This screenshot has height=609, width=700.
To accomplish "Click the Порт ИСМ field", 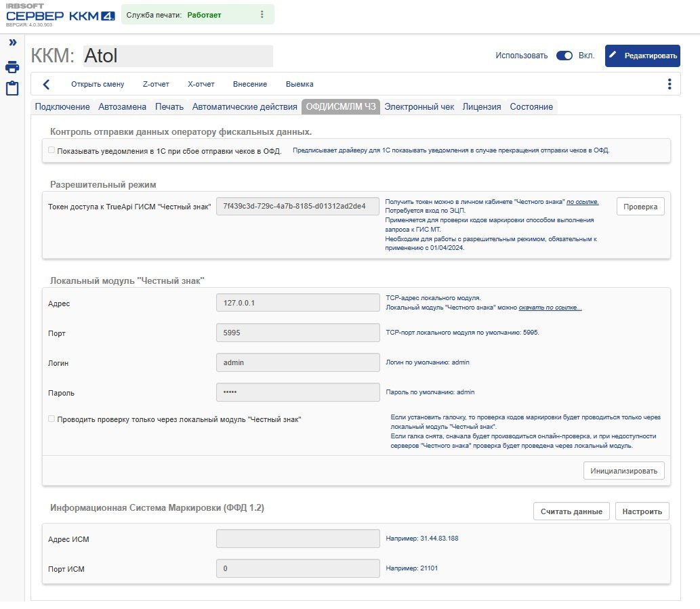I will (297, 568).
